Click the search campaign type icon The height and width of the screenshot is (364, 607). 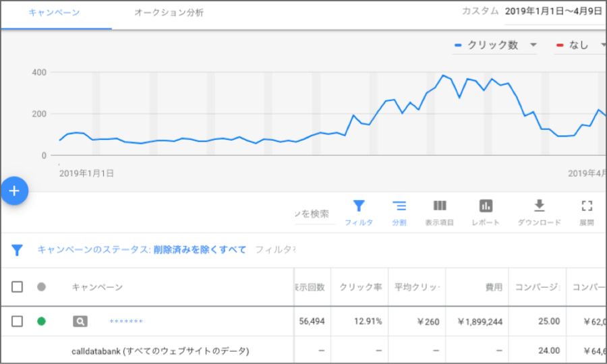click(80, 322)
